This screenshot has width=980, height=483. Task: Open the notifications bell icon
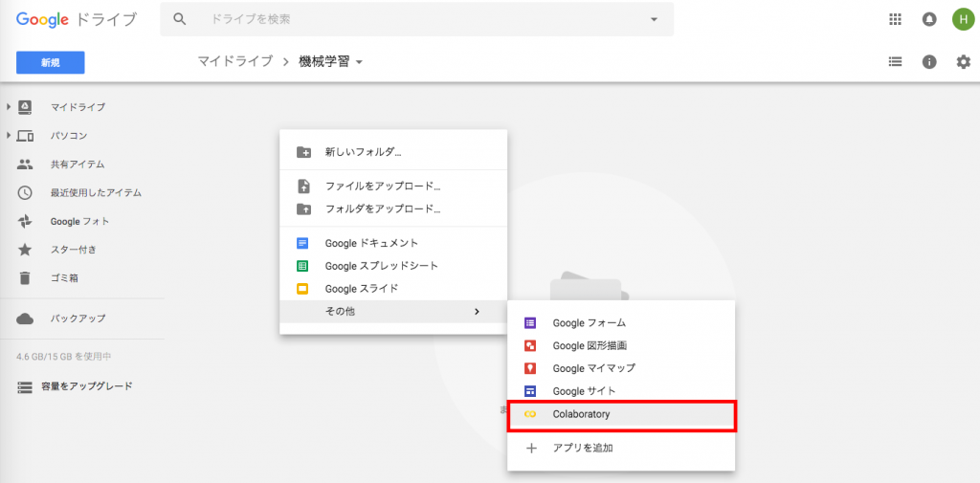tap(929, 19)
